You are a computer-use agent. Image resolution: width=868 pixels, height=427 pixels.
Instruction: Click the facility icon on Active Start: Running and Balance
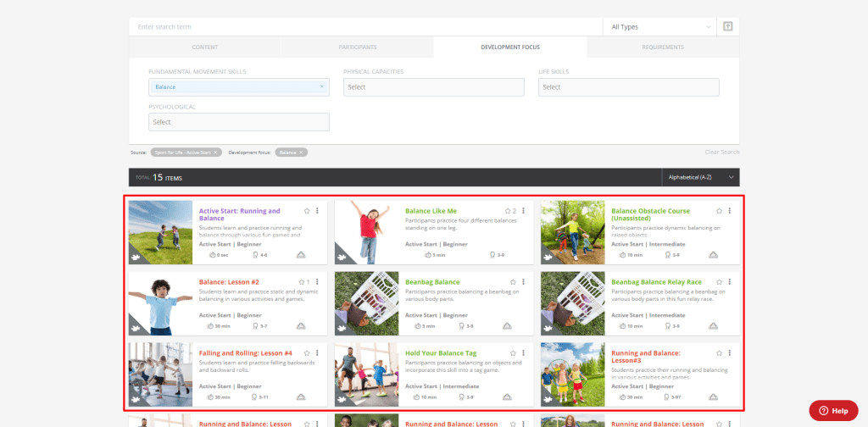coord(301,255)
